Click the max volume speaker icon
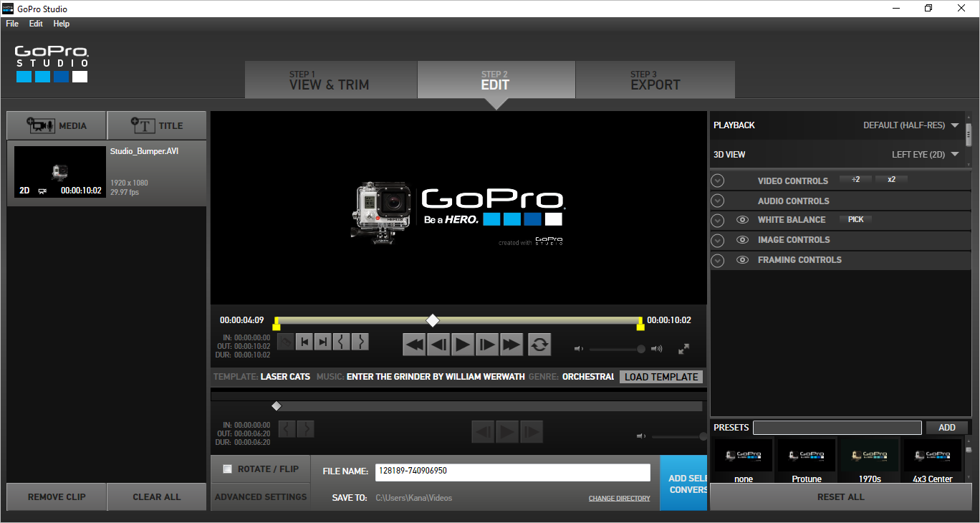 pyautogui.click(x=656, y=349)
